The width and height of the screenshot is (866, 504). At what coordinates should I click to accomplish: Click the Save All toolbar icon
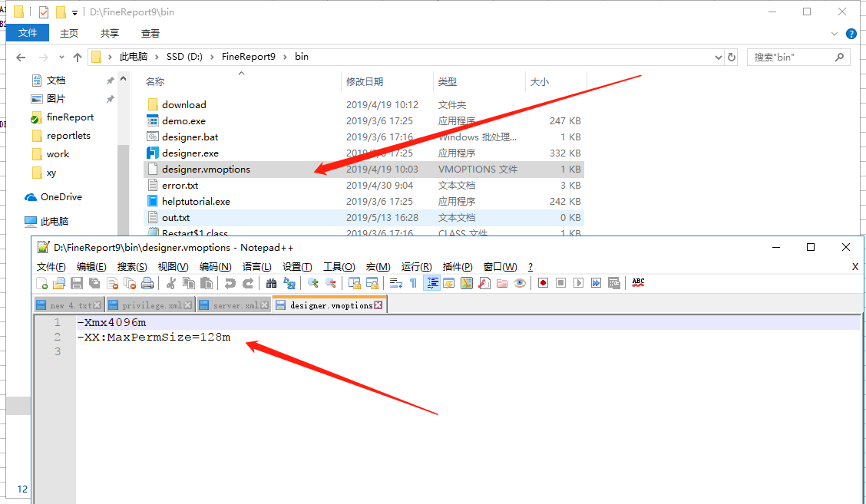pyautogui.click(x=94, y=283)
